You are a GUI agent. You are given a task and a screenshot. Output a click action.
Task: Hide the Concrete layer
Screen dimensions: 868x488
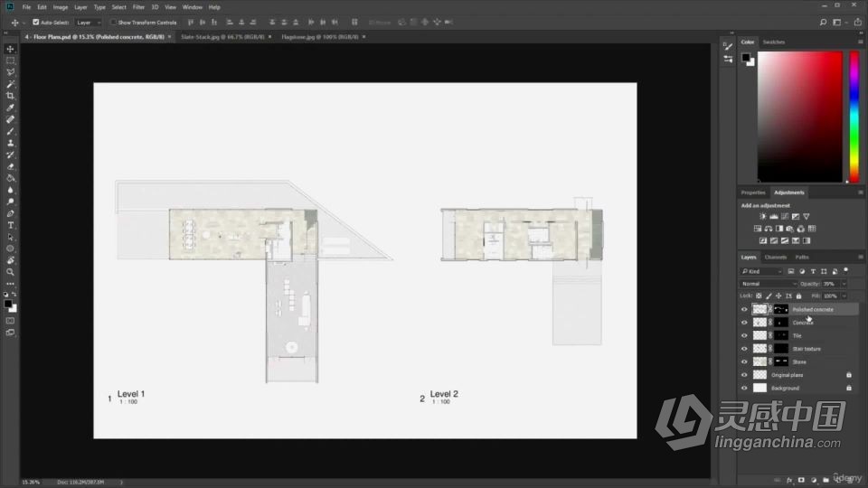pos(744,323)
